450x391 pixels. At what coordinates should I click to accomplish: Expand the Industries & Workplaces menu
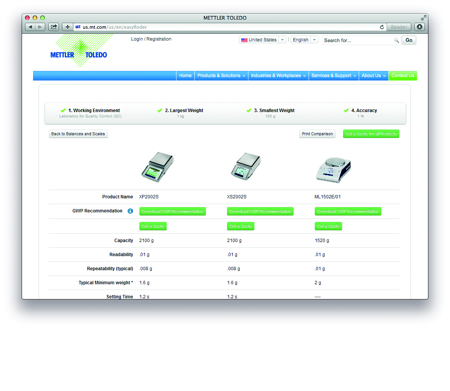(x=278, y=76)
